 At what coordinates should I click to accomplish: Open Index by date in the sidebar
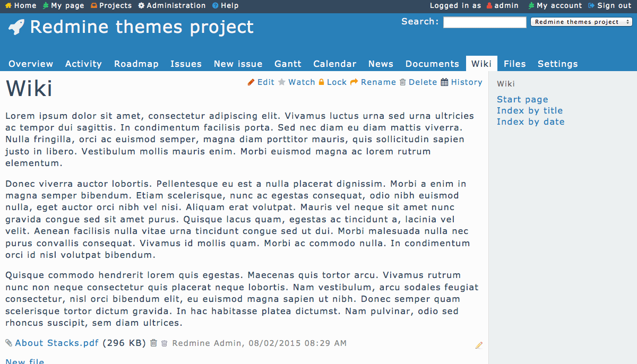pyautogui.click(x=531, y=122)
